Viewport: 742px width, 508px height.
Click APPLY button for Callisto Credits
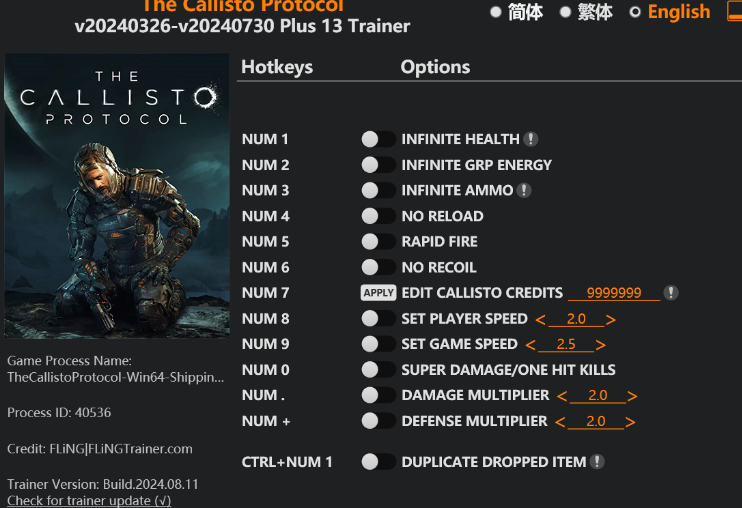pos(379,293)
